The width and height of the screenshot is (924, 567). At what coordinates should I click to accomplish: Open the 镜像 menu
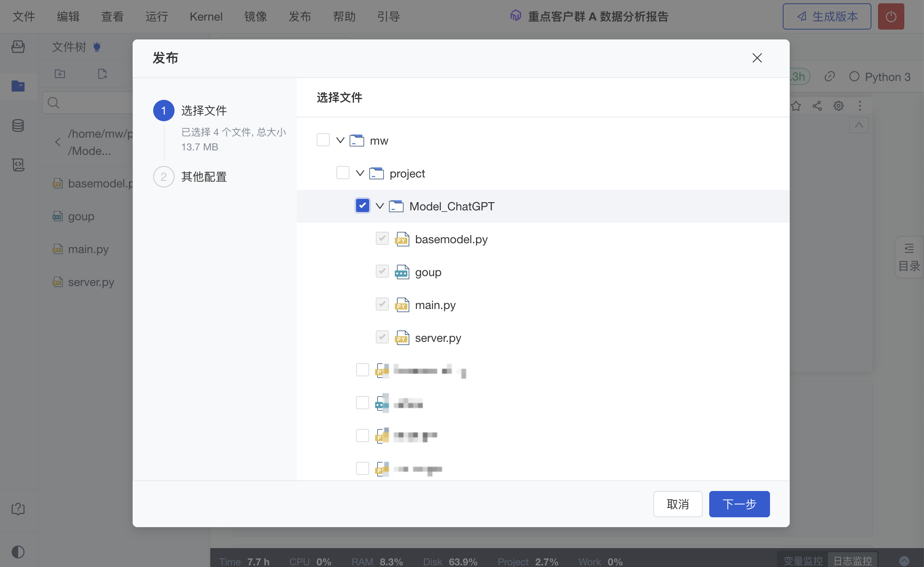[255, 17]
